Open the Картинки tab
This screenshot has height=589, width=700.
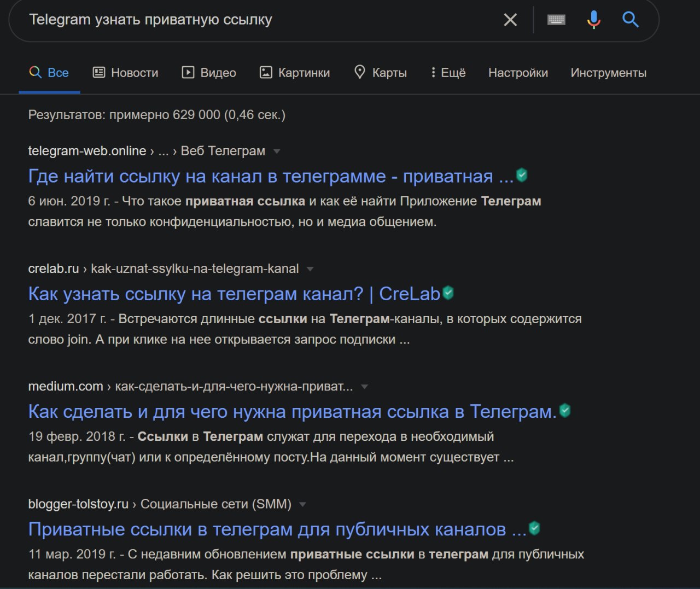pyautogui.click(x=295, y=73)
